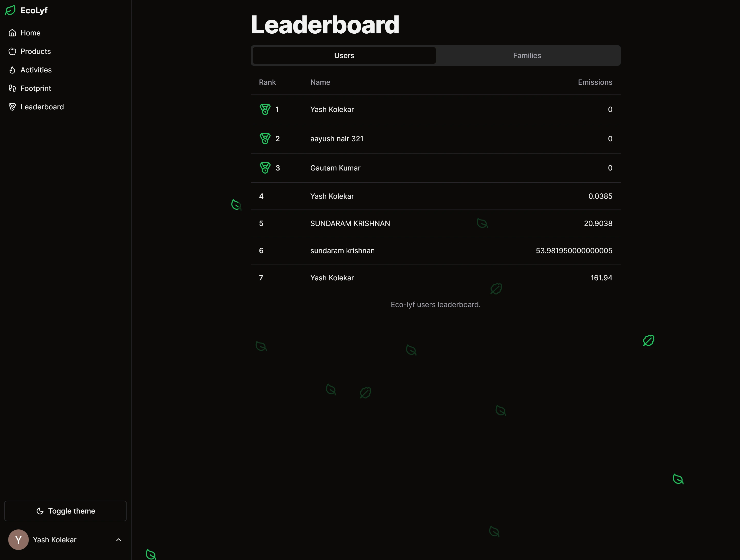This screenshot has height=560, width=740.
Task: Select the Users leaderboard tab
Action: click(x=344, y=55)
